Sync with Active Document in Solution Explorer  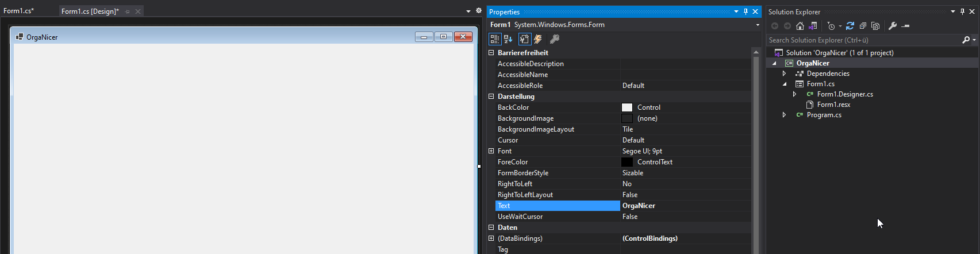coord(850,26)
